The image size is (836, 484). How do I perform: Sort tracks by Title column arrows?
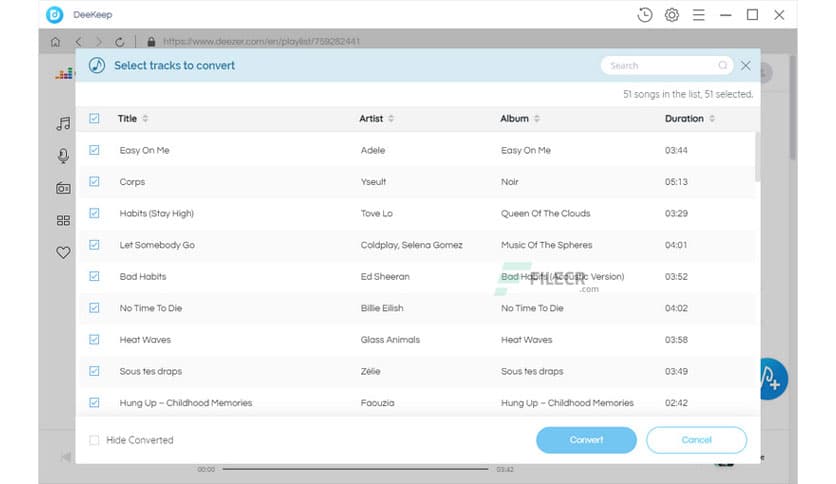click(x=145, y=118)
